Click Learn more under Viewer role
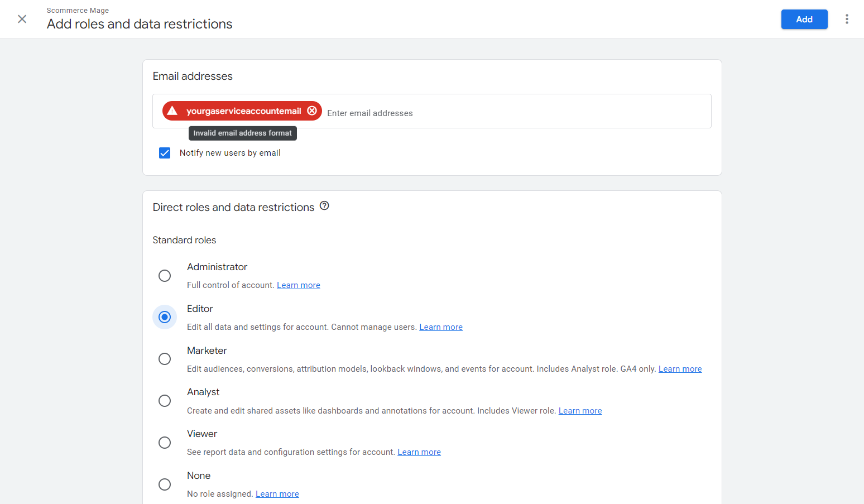This screenshot has height=504, width=864. tap(419, 452)
